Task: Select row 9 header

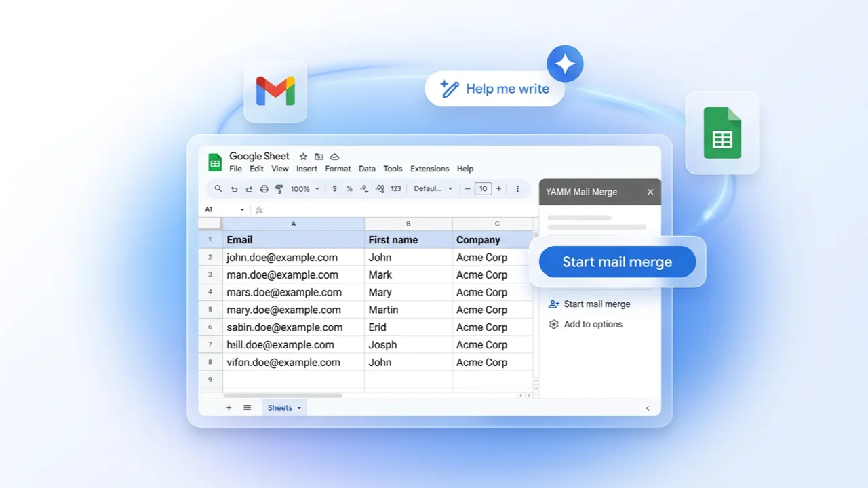Action: pos(210,380)
